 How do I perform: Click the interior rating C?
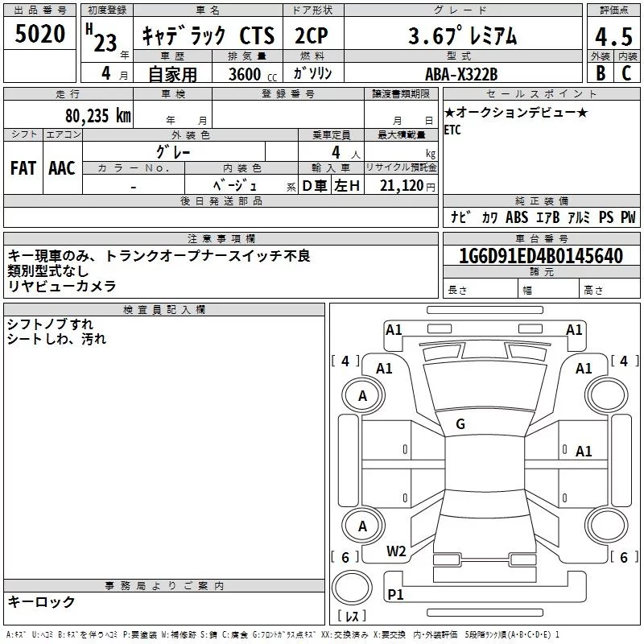[626, 73]
